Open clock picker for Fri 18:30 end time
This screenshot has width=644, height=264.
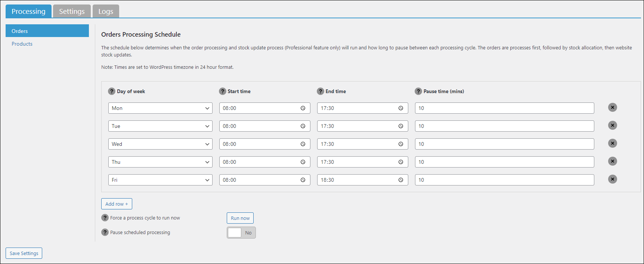coord(401,180)
